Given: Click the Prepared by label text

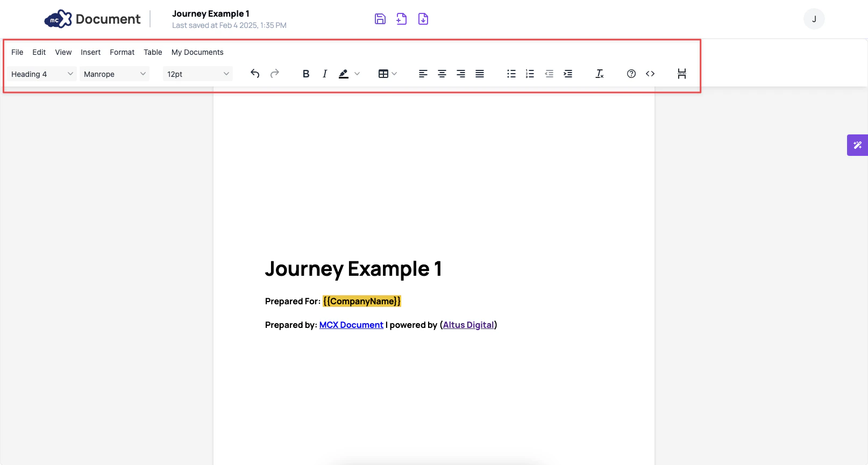Looking at the screenshot, I should [x=291, y=325].
